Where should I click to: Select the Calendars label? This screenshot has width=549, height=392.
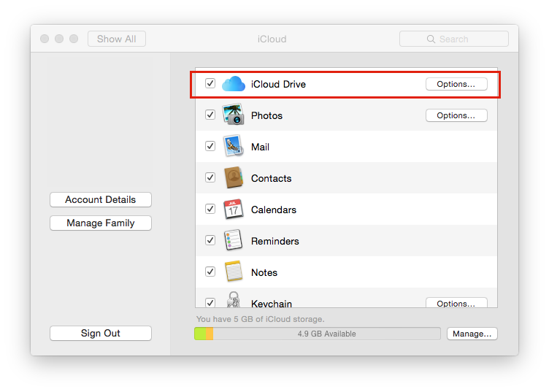(x=274, y=210)
